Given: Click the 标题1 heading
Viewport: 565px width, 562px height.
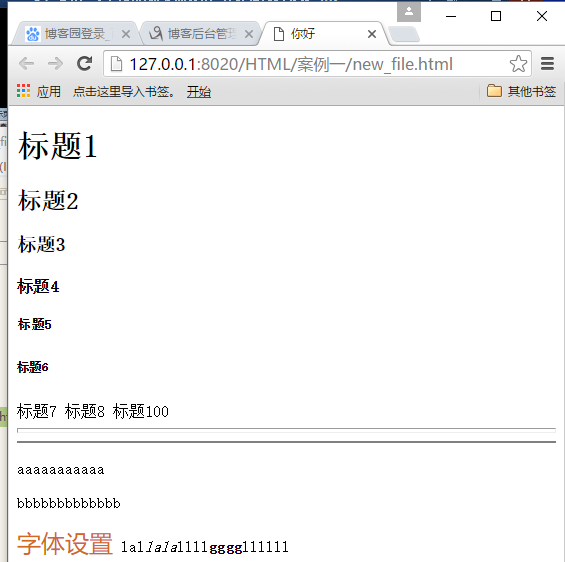Looking at the screenshot, I should pyautogui.click(x=57, y=146).
